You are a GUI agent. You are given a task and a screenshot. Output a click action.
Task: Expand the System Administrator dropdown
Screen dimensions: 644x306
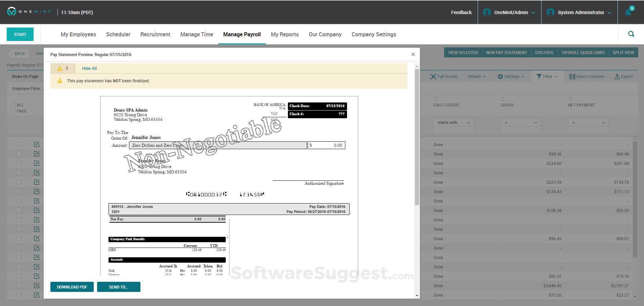609,13
